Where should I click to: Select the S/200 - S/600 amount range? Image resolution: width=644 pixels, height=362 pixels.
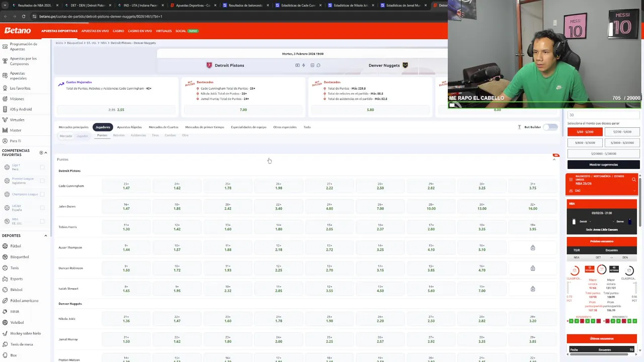click(x=622, y=132)
